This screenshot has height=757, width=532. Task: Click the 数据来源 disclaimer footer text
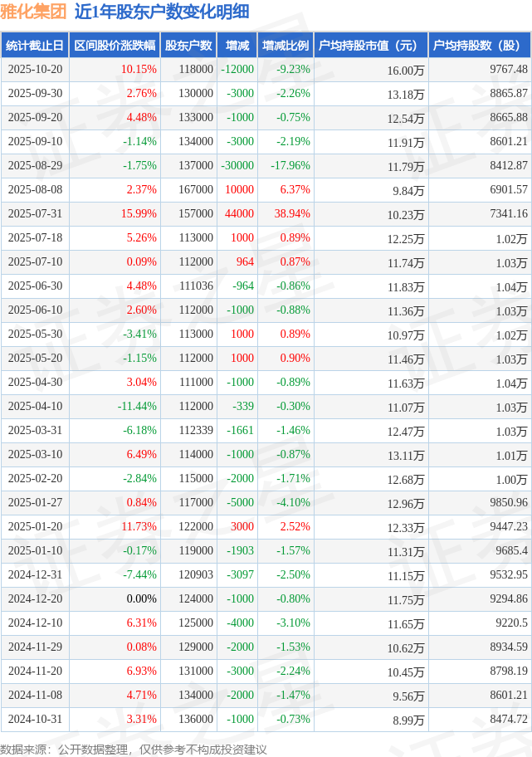click(134, 749)
